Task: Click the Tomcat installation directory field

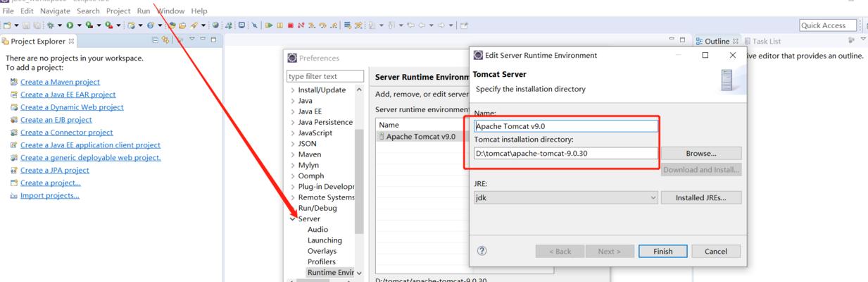Action: 566,153
